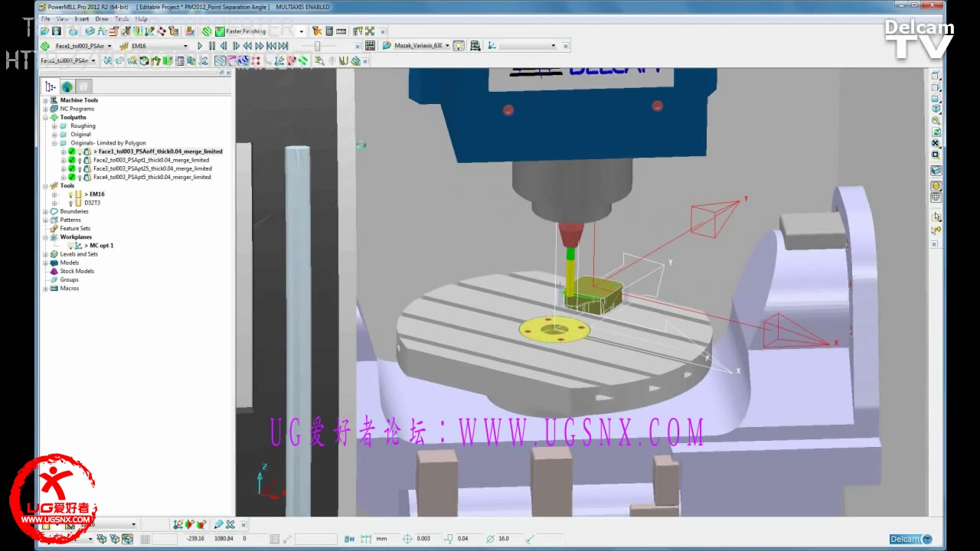
Task: Expand the NC Programs node
Action: [x=45, y=109]
